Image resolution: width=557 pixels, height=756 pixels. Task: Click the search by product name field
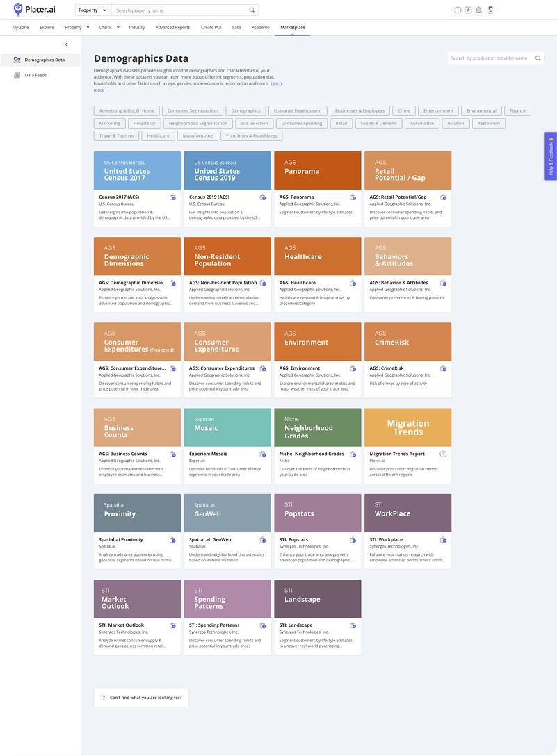pos(490,58)
